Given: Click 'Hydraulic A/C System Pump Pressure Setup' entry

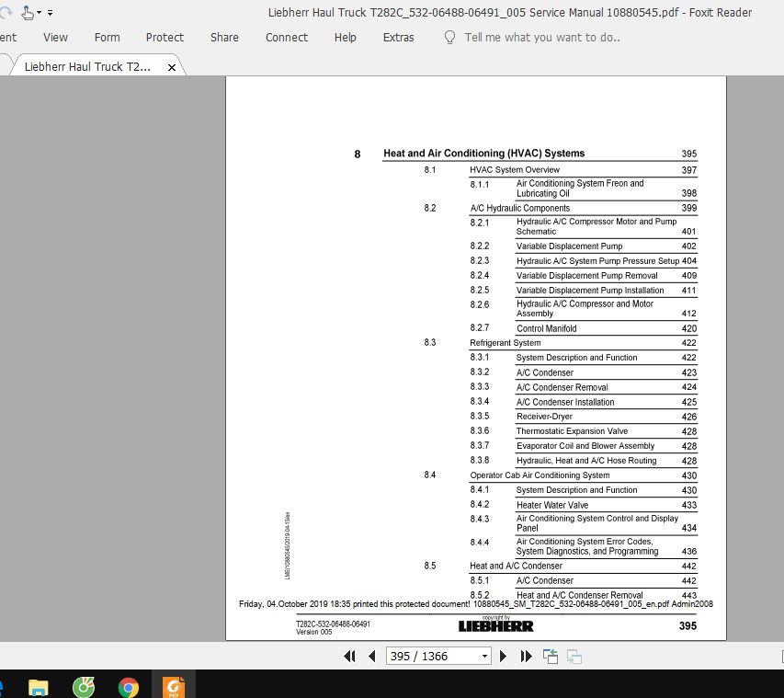Looking at the screenshot, I should (x=597, y=260).
